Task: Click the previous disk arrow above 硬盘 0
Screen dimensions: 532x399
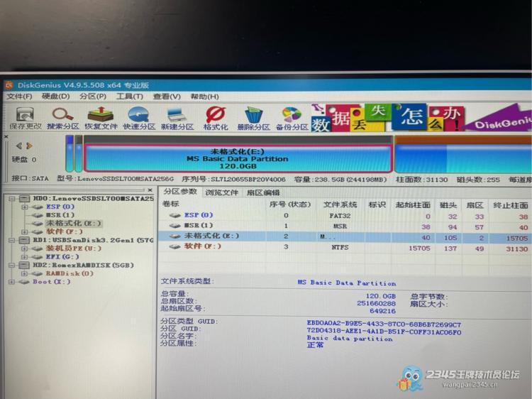Action: [x=18, y=146]
